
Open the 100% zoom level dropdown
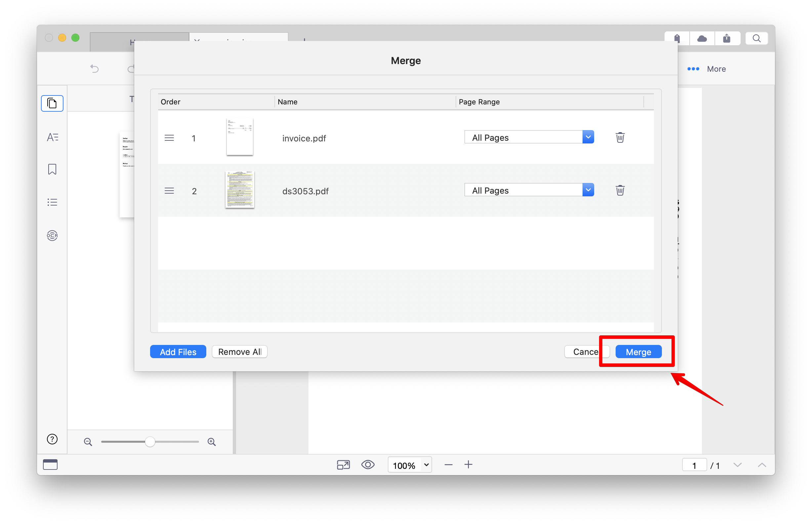point(410,465)
